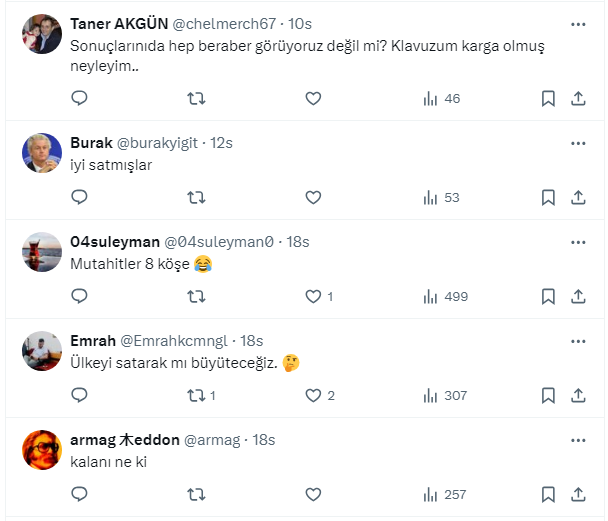Bookmark armag's tweet

coord(548,494)
